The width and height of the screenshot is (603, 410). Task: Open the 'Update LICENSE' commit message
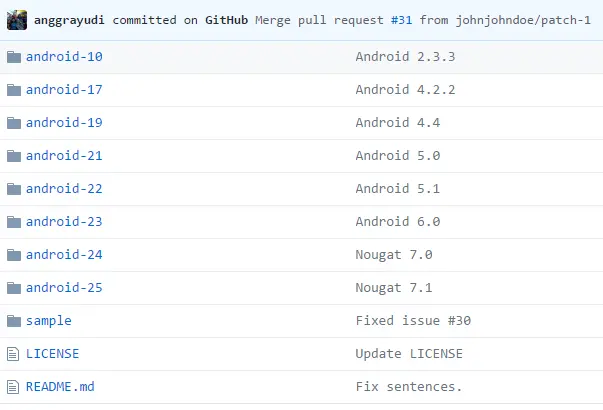click(409, 354)
